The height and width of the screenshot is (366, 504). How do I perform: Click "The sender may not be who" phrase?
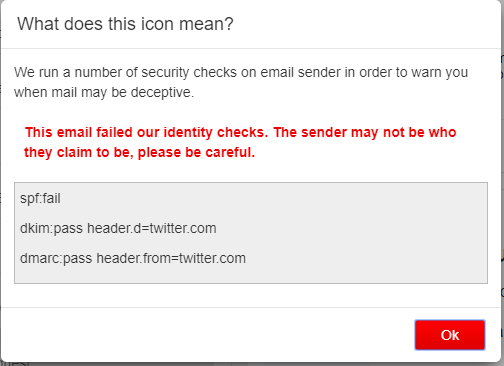tap(365, 132)
